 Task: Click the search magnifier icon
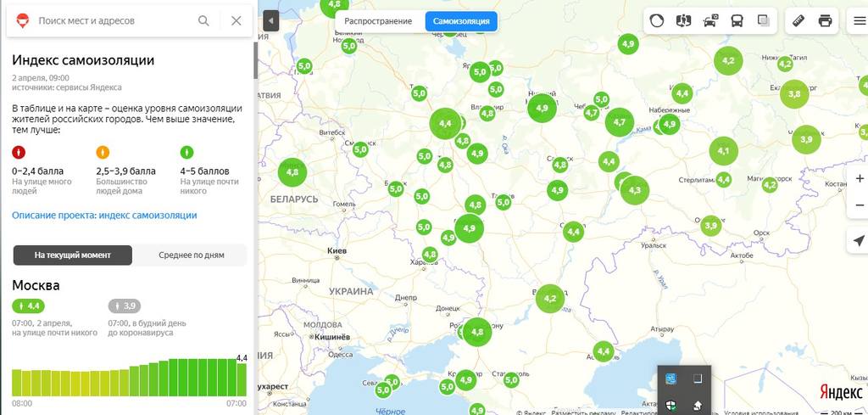tap(203, 21)
